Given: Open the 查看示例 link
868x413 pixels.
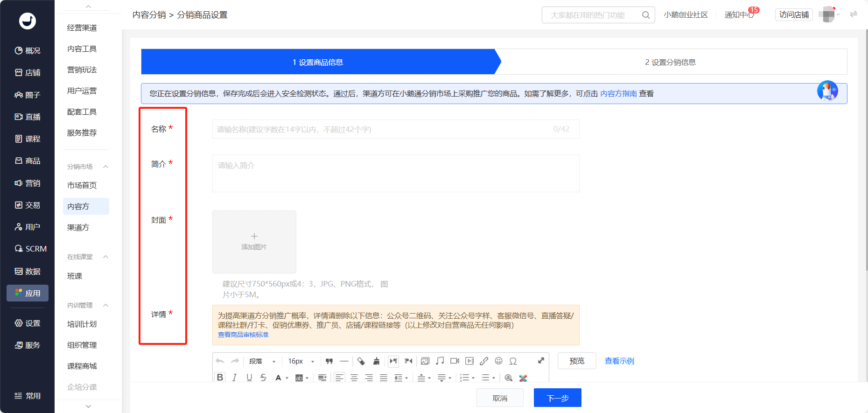Looking at the screenshot, I should pos(619,361).
